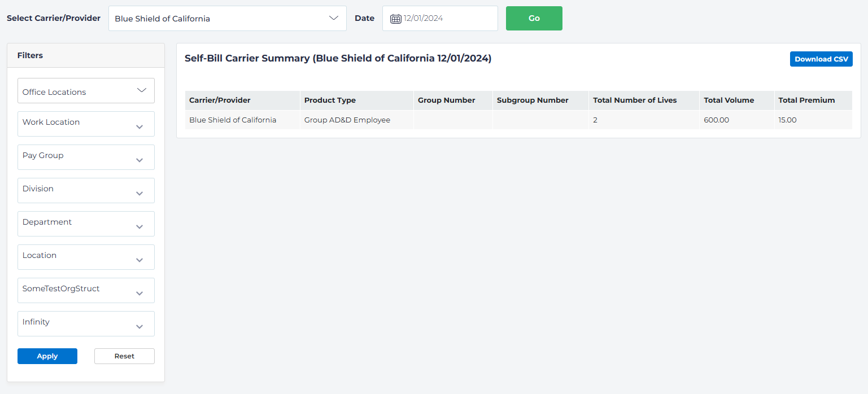The width and height of the screenshot is (868, 394).
Task: Click the Total Premium column header
Action: [806, 100]
